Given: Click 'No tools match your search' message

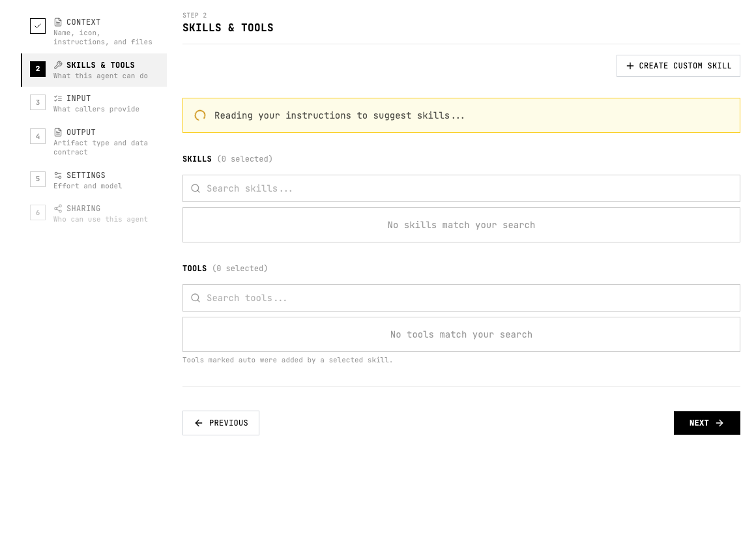Looking at the screenshot, I should pos(461,334).
